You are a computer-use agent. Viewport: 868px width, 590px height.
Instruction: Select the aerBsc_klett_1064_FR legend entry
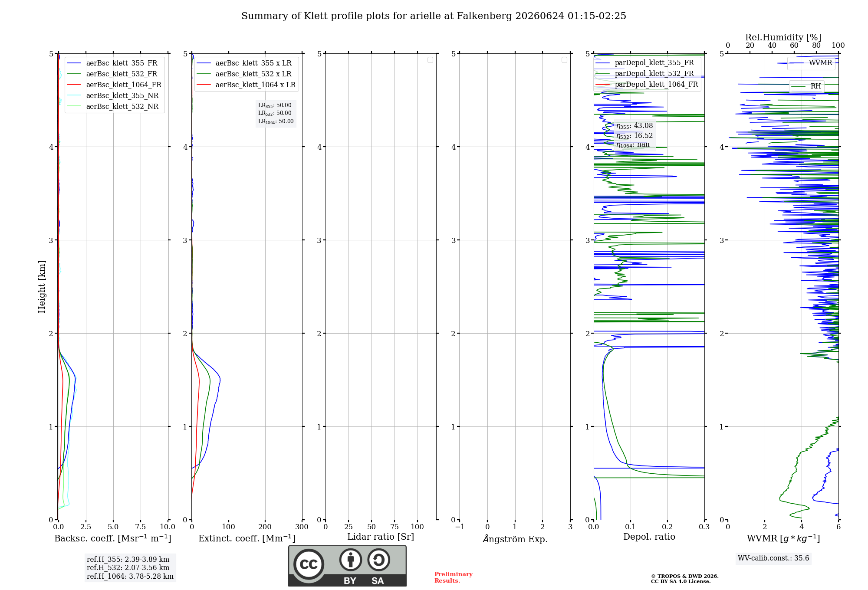[x=115, y=85]
